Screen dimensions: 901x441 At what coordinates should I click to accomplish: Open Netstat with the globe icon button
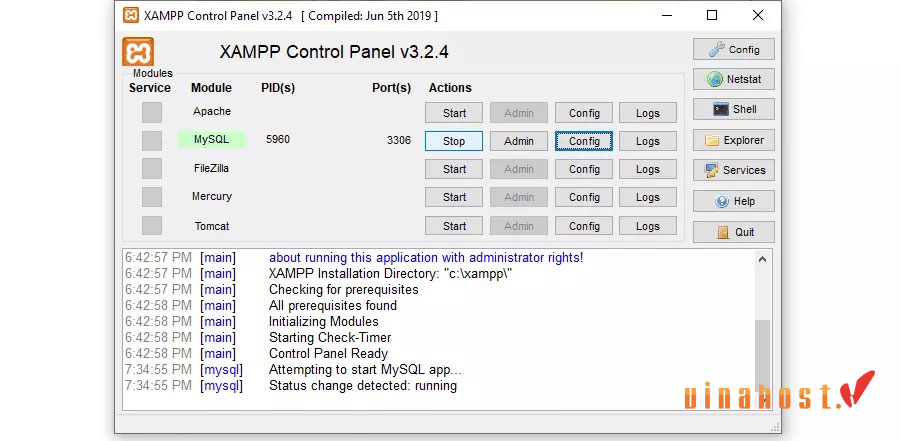coord(734,79)
